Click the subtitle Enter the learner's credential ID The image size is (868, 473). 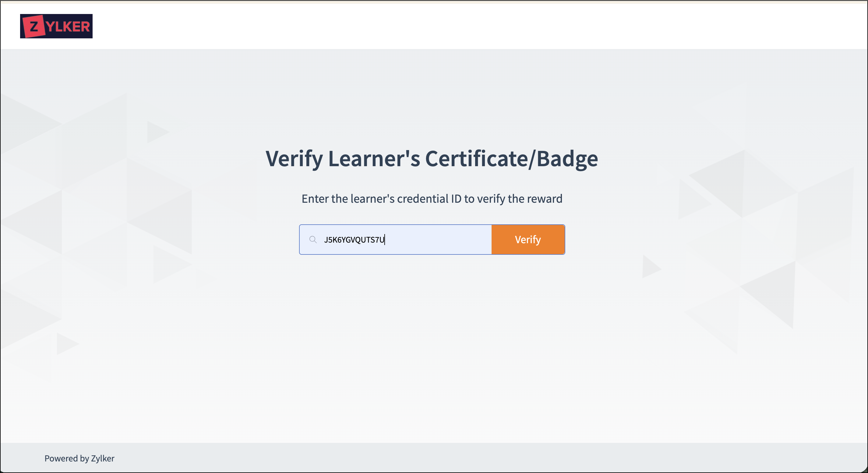pyautogui.click(x=432, y=199)
